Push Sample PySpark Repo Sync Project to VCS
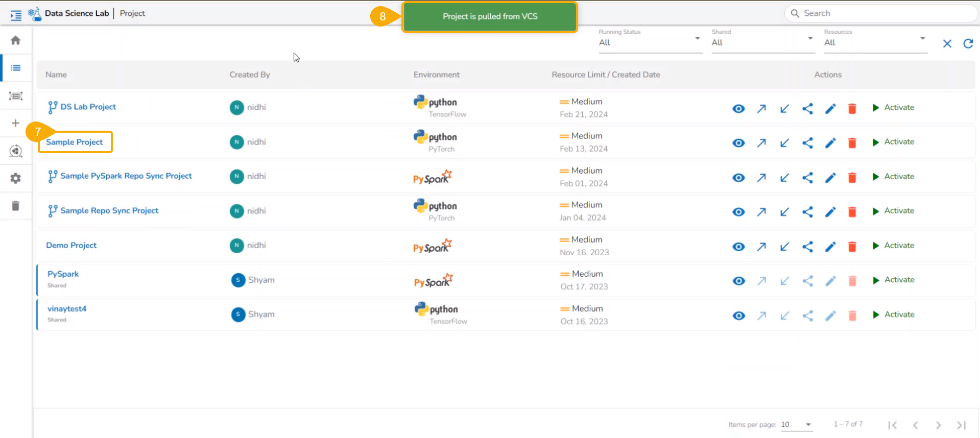 click(x=761, y=178)
